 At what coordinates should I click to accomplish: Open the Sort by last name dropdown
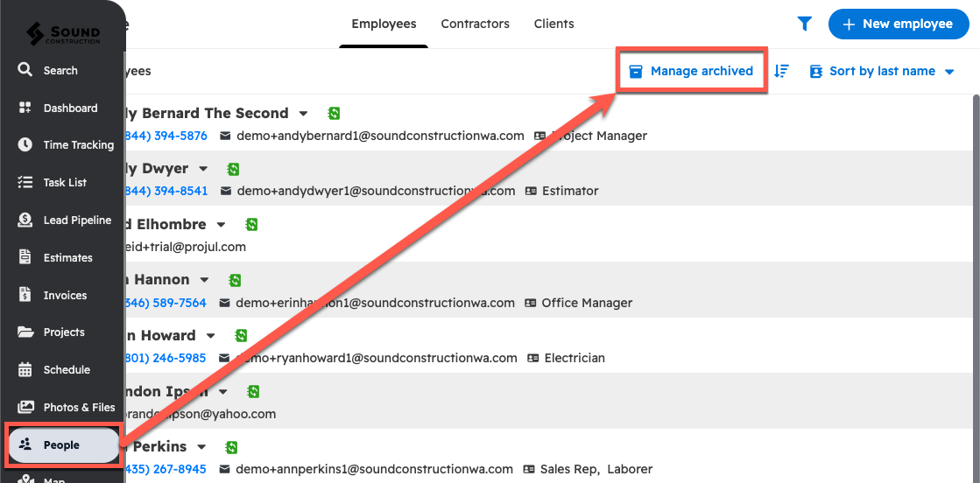point(882,71)
